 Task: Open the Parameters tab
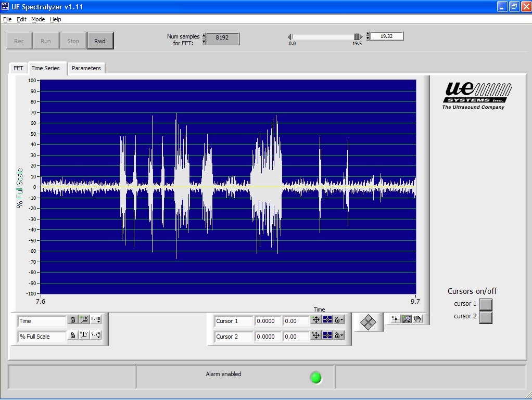click(x=86, y=68)
